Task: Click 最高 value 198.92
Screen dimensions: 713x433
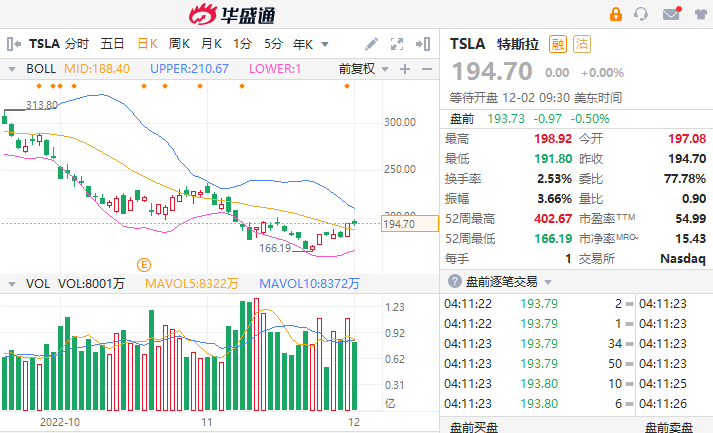Action: (553, 138)
